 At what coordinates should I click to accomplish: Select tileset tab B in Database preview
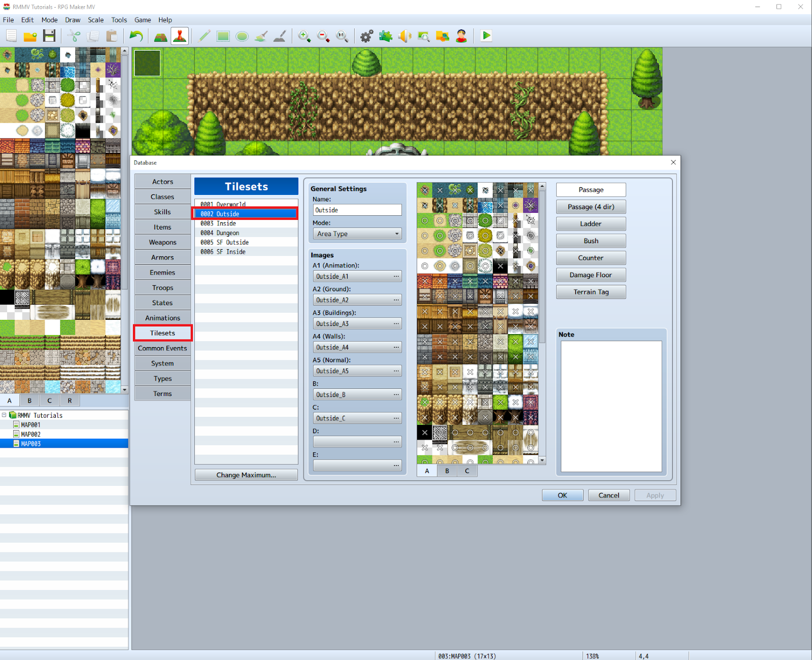pos(447,471)
